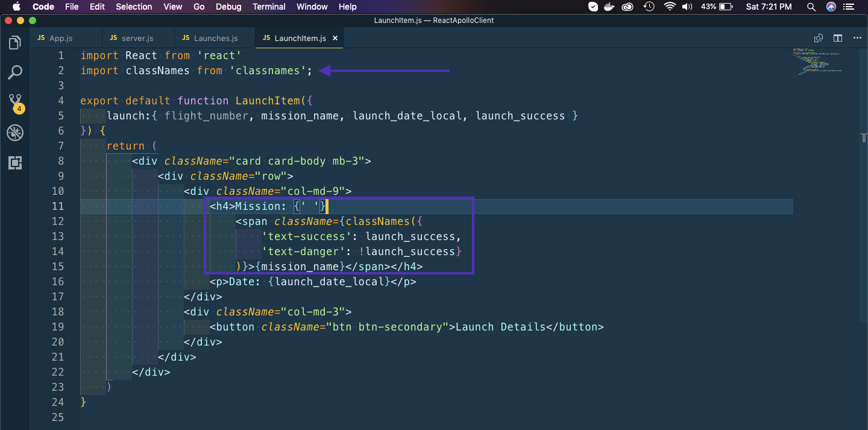Open the Debug menu in menu bar
The image size is (868, 430).
pos(228,7)
